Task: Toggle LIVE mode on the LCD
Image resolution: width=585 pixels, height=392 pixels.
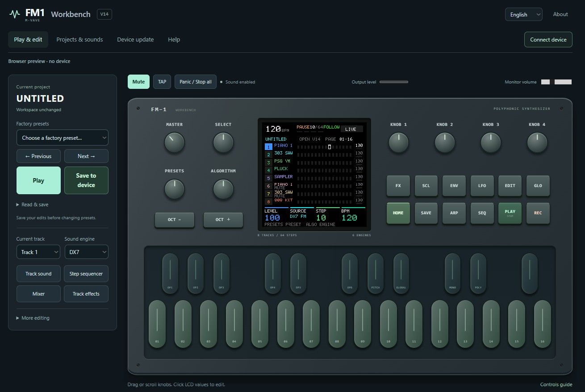Action: pyautogui.click(x=351, y=129)
